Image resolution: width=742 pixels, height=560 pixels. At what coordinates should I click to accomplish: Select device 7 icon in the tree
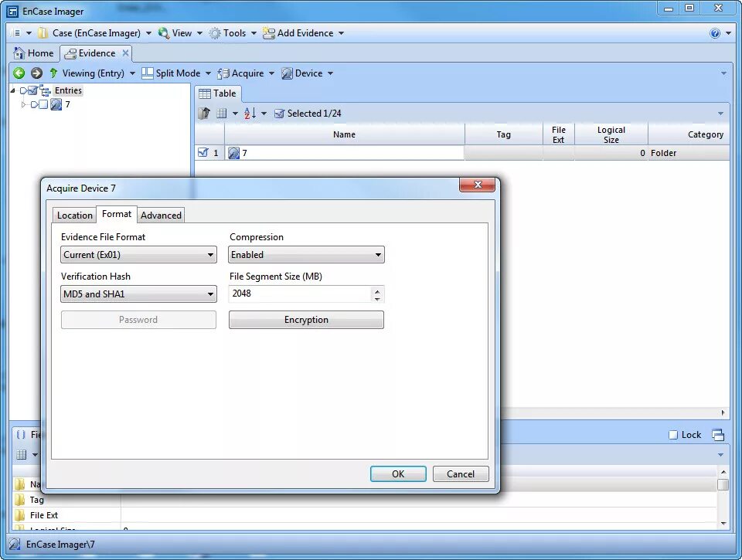point(56,104)
